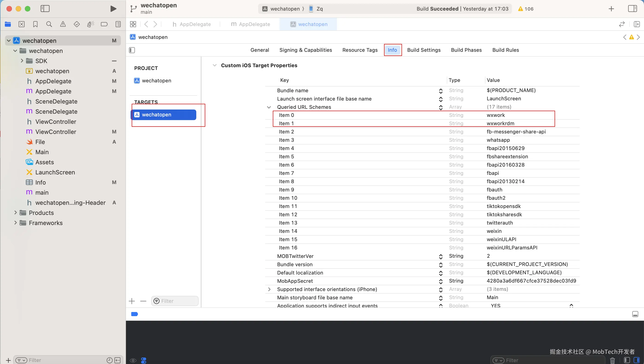
Task: Expand the Products folder
Action: [x=15, y=213]
